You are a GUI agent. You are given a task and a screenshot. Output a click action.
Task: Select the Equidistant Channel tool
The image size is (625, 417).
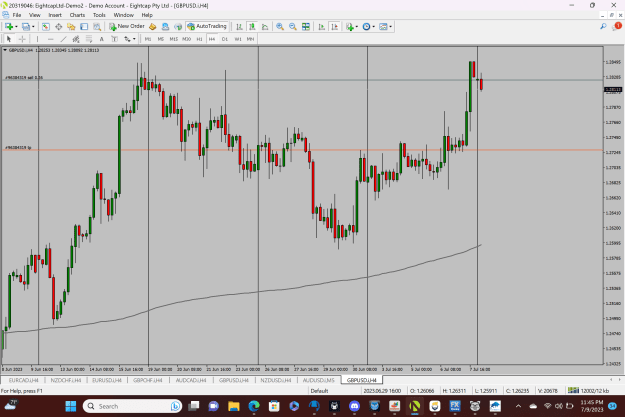click(x=76, y=39)
